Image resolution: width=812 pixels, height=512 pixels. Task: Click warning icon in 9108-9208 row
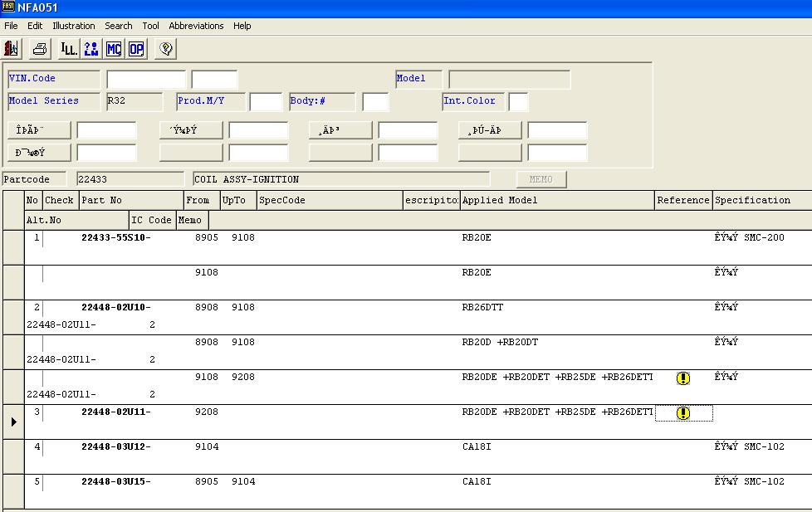point(683,378)
